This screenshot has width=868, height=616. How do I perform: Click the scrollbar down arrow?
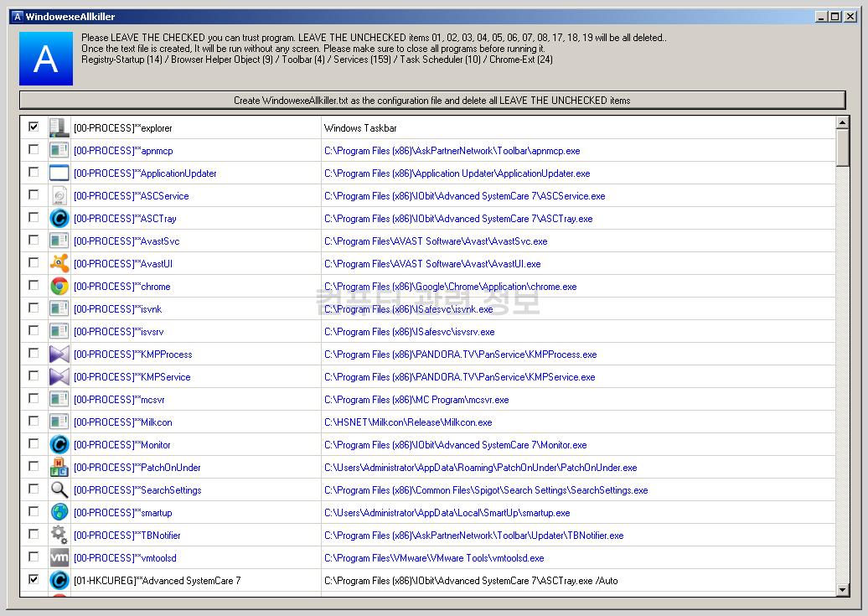(843, 590)
